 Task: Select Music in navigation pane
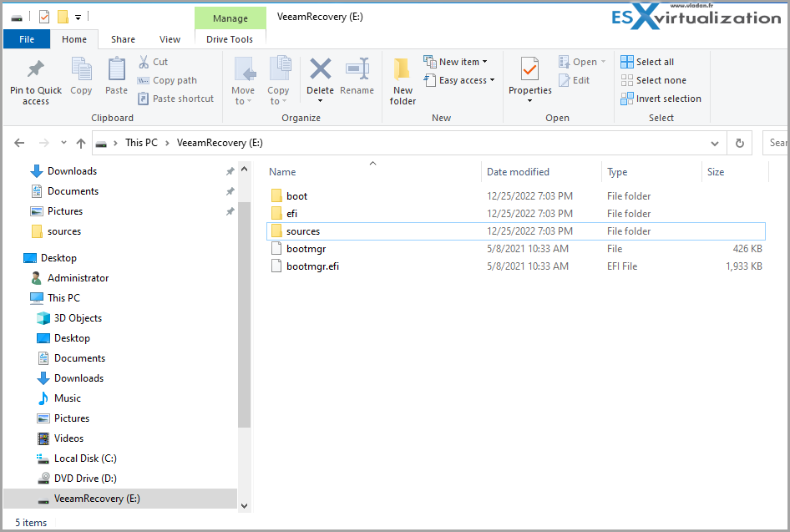click(x=68, y=398)
